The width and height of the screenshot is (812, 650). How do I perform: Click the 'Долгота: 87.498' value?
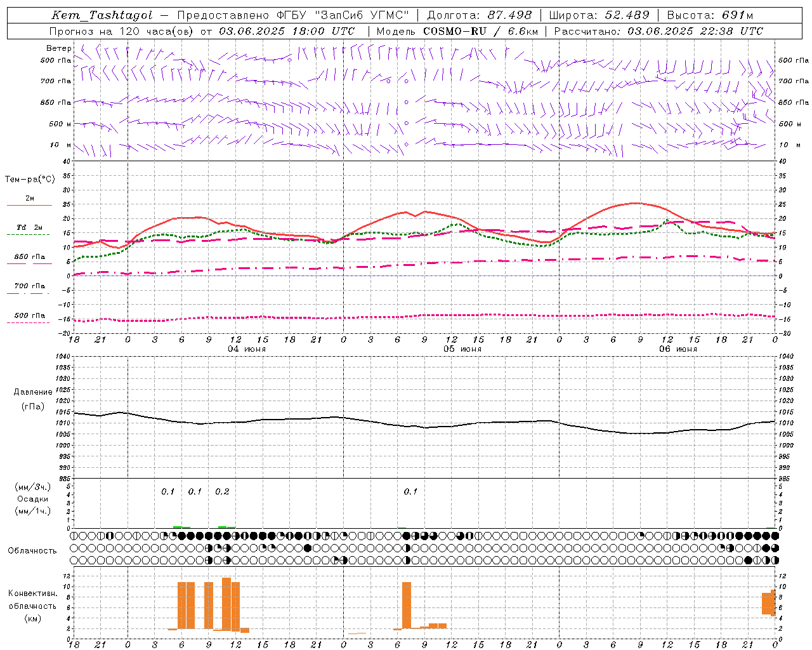click(480, 15)
